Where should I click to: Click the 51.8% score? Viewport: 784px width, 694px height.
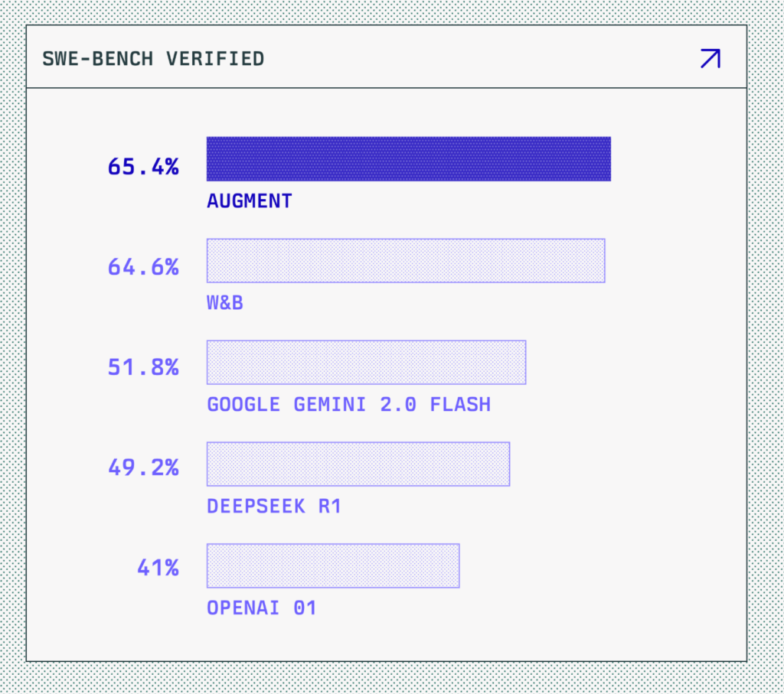coord(143,367)
